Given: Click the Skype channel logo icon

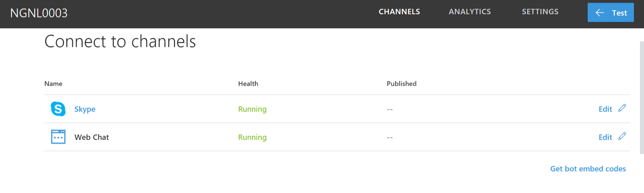Looking at the screenshot, I should point(58,109).
